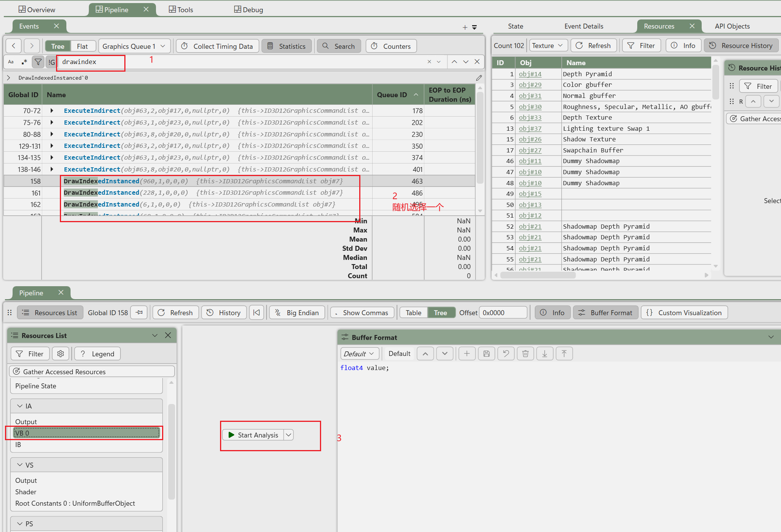This screenshot has height=532, width=781.
Task: Open the Graphics Queue 1 dropdown
Action: 133,46
